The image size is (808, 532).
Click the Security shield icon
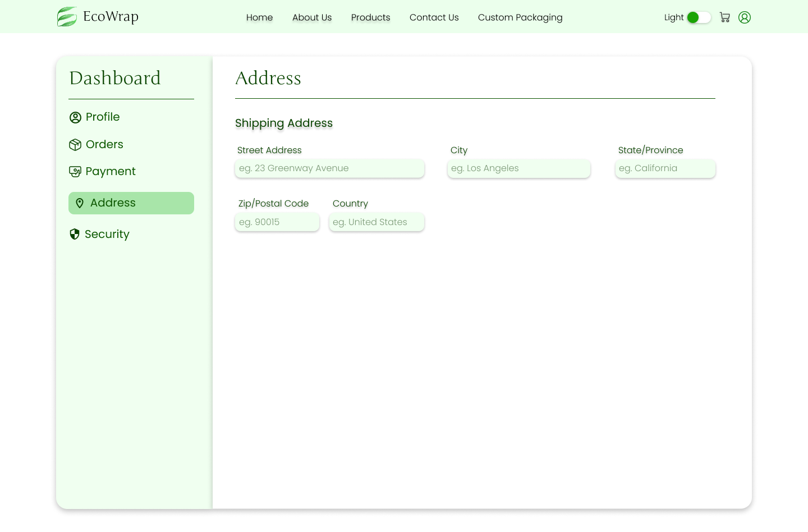(75, 234)
